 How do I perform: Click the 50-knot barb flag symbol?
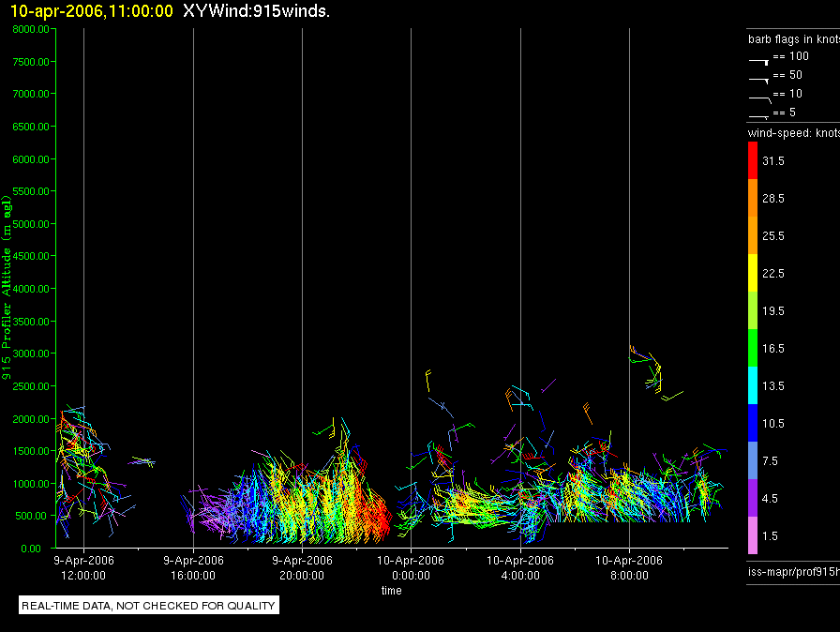pos(758,81)
